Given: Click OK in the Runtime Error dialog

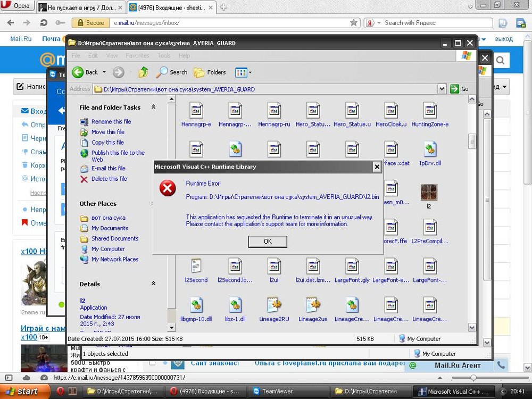Looking at the screenshot, I should (268, 242).
